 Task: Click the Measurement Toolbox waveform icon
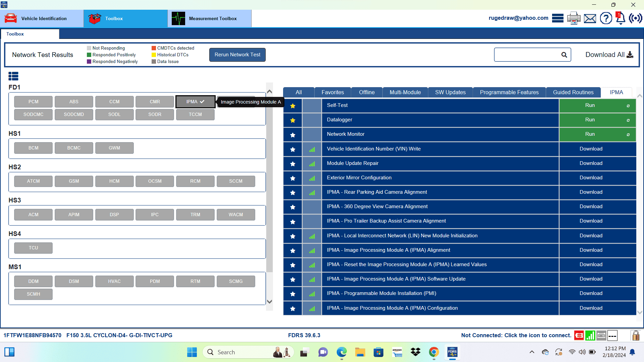click(x=178, y=18)
